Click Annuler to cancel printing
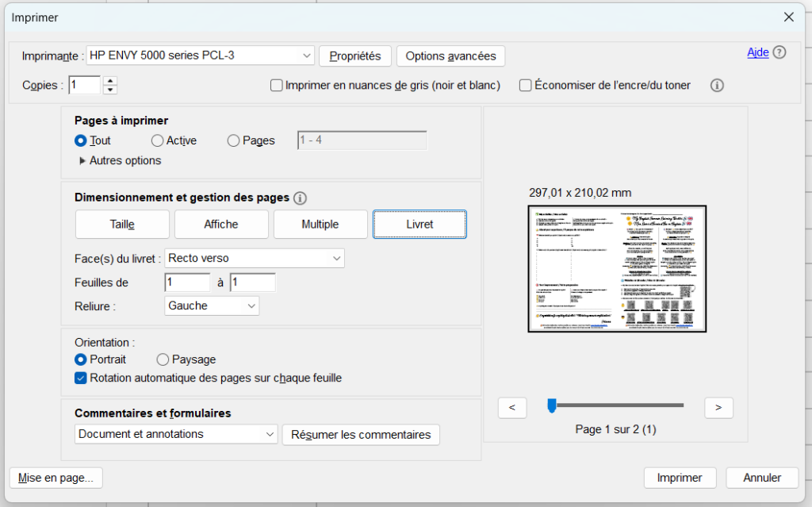The height and width of the screenshot is (507, 812). tap(762, 478)
